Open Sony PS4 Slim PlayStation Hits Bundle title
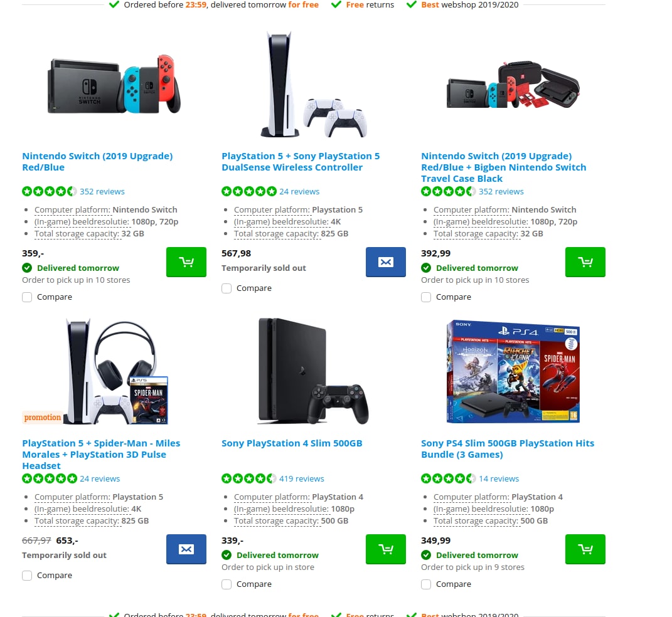The height and width of the screenshot is (617, 672). (x=508, y=449)
